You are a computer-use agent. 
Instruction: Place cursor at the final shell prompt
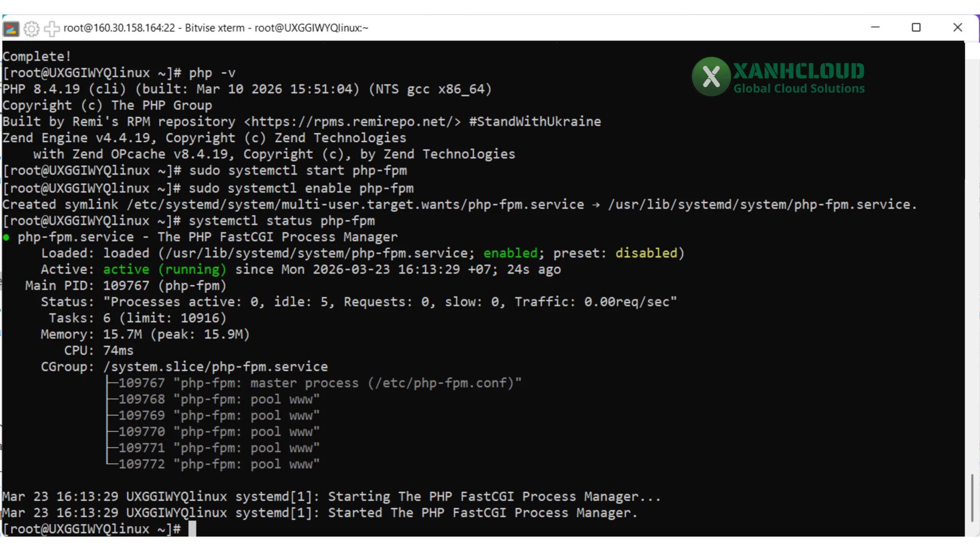coord(192,529)
